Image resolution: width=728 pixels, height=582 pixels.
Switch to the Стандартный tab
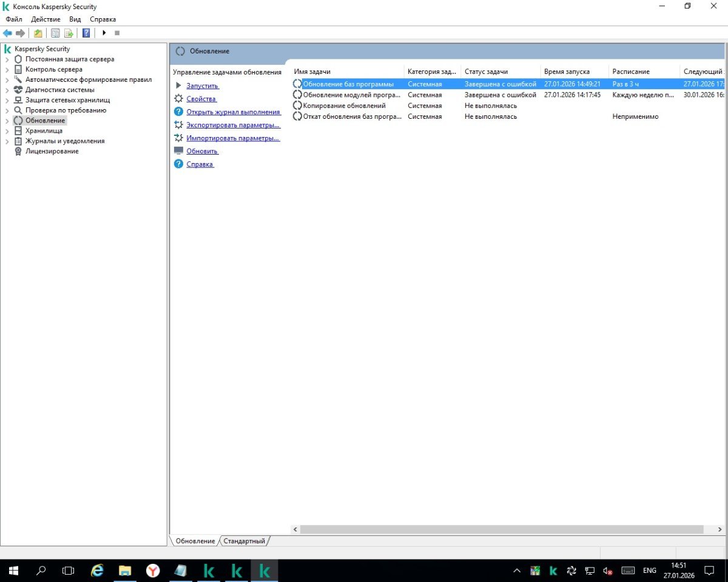pos(244,541)
